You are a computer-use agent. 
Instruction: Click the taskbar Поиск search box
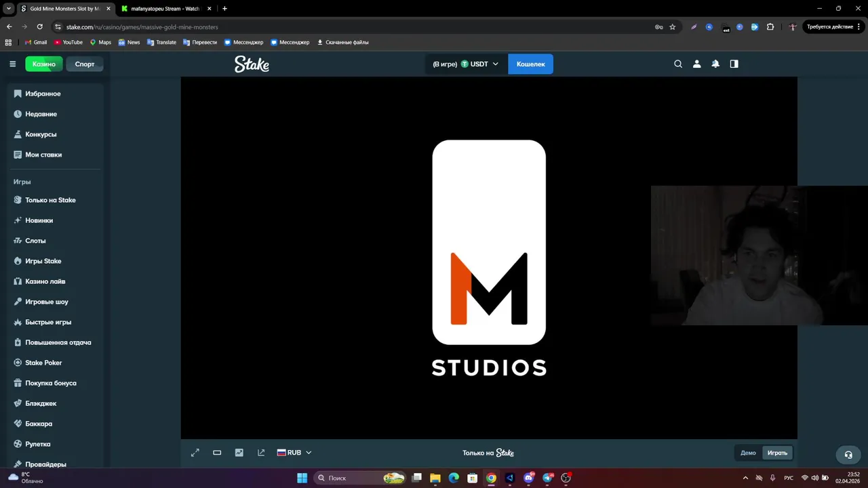coord(359,478)
